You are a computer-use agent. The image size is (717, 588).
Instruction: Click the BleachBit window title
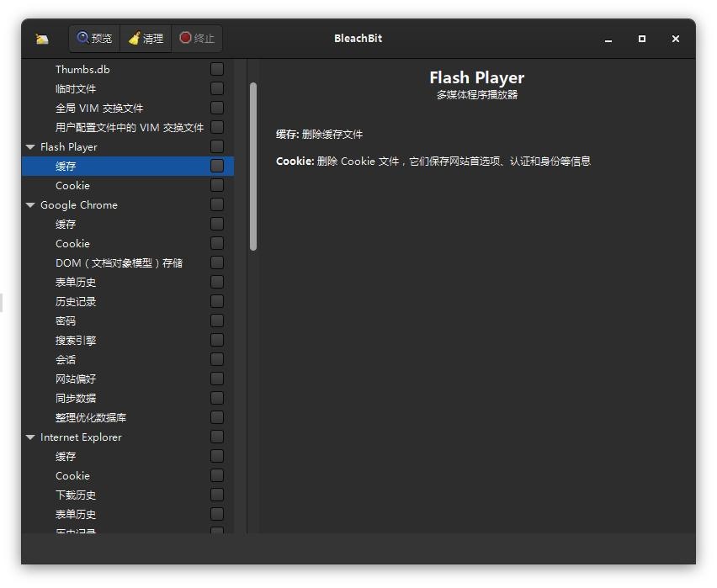tap(358, 39)
